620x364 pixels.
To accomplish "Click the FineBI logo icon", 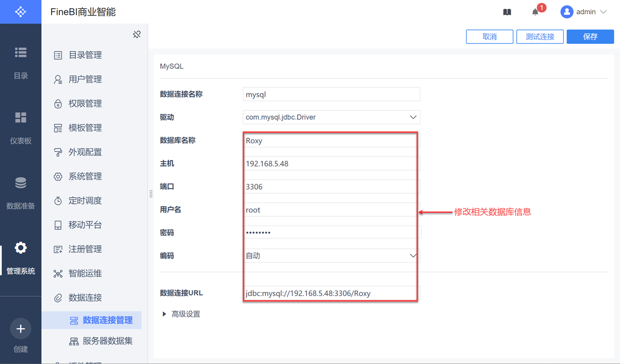I will (x=21, y=11).
